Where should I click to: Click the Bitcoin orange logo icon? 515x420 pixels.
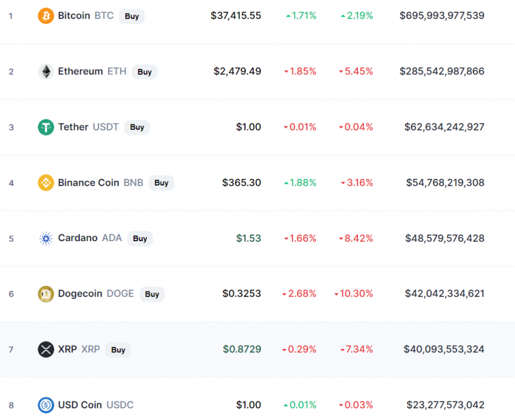pos(46,16)
